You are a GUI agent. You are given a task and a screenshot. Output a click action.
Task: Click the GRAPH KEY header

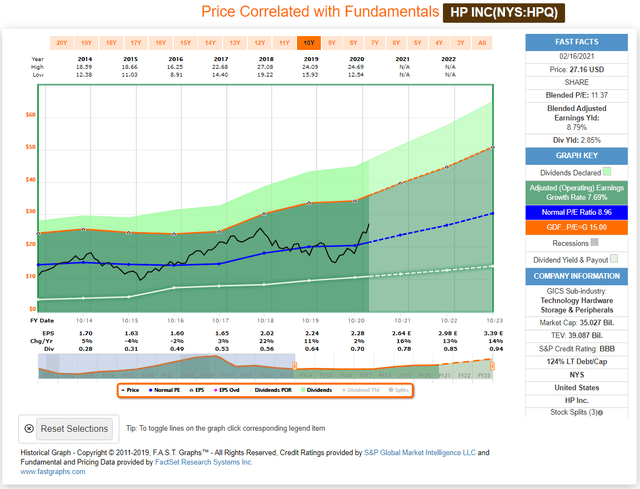(576, 156)
